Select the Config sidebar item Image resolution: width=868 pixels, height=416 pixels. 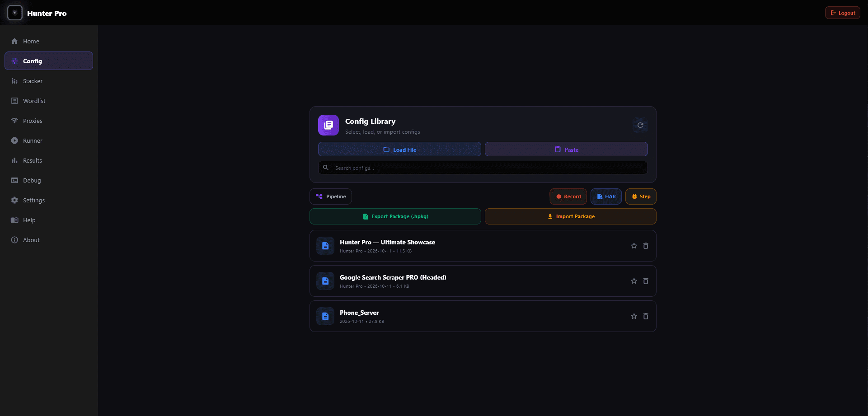click(49, 61)
